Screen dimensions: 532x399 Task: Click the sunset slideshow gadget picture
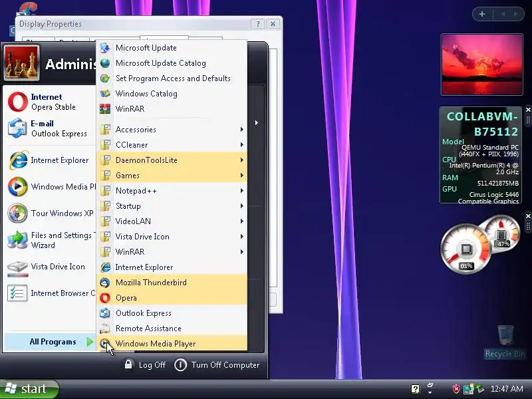pos(481,65)
